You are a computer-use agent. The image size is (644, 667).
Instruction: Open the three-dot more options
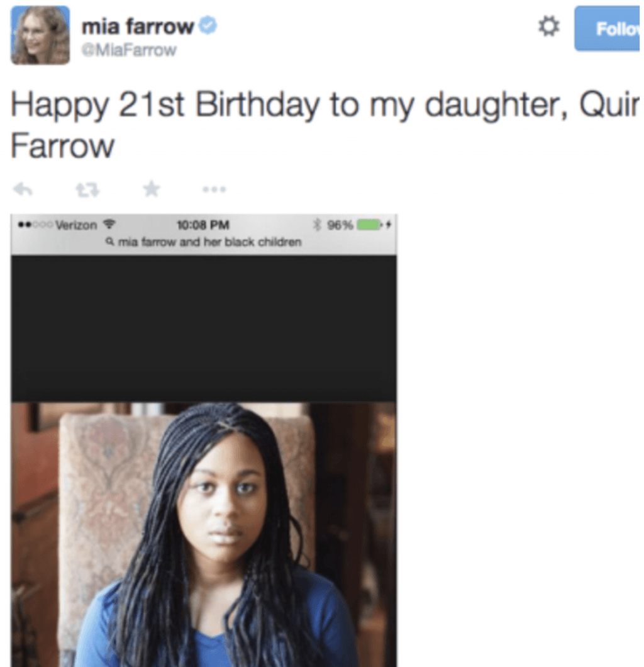(214, 189)
